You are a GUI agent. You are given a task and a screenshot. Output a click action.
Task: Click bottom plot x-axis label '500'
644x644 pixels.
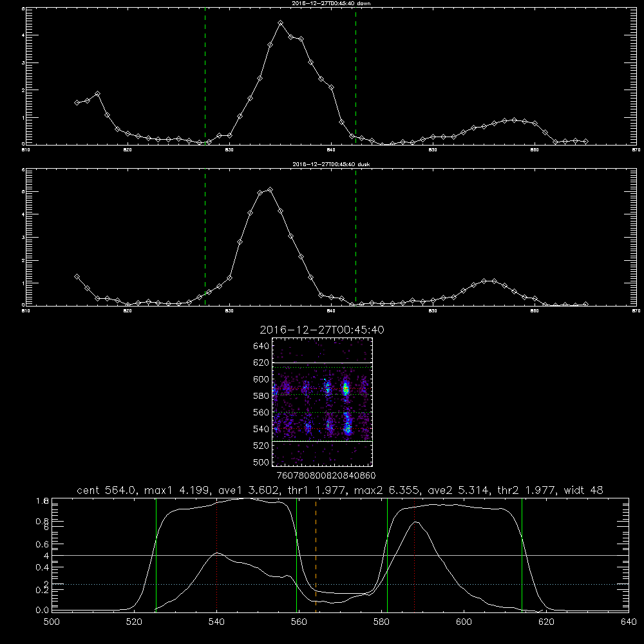[x=52, y=622]
